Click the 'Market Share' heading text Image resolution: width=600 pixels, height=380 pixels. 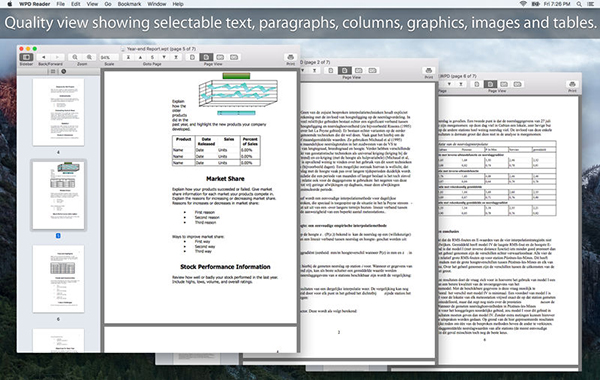[x=225, y=179]
